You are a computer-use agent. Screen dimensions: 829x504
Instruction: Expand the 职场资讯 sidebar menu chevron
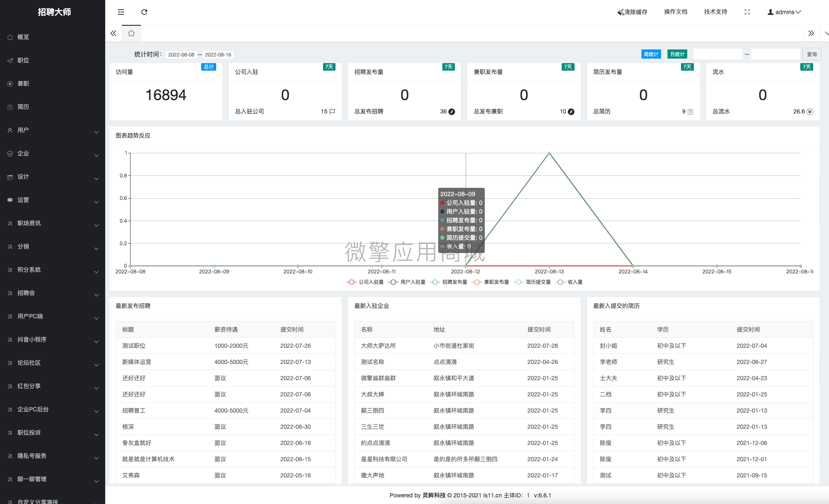(x=96, y=225)
